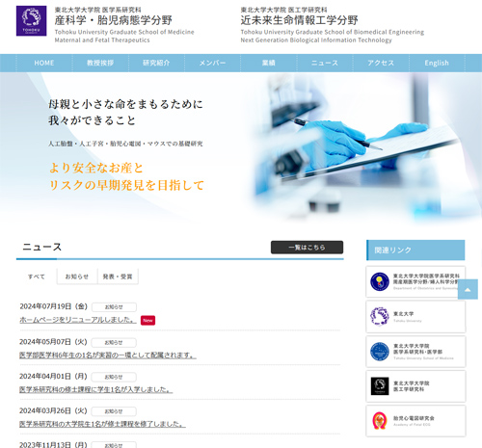This screenshot has height=448, width=482.
Task: Open the HOME menu item
Action: (x=44, y=63)
